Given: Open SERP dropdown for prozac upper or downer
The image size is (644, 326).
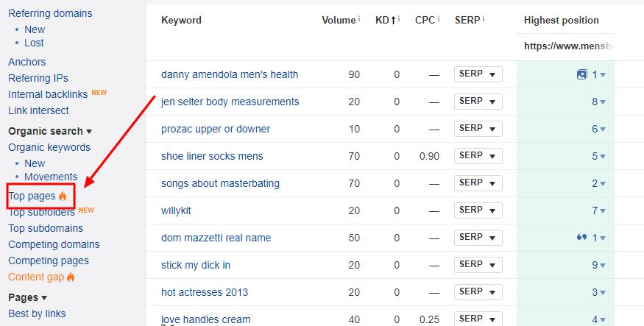Looking at the screenshot, I should [x=478, y=129].
